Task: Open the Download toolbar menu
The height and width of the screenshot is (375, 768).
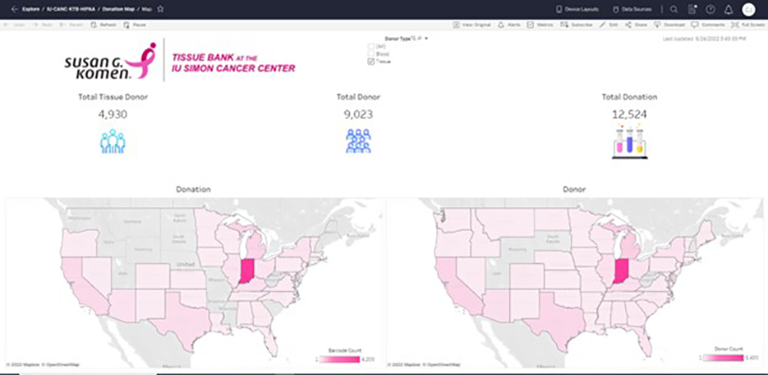Action: coord(670,24)
